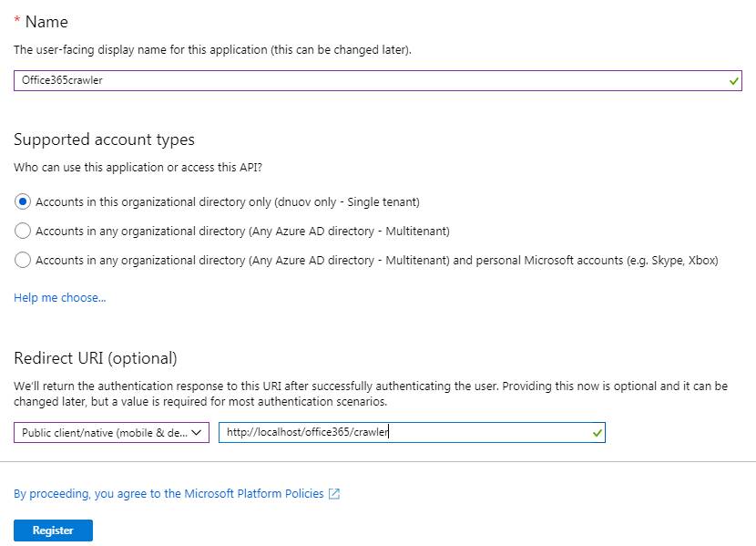Open the Help me choose link
The height and width of the screenshot is (546, 756).
pos(60,297)
